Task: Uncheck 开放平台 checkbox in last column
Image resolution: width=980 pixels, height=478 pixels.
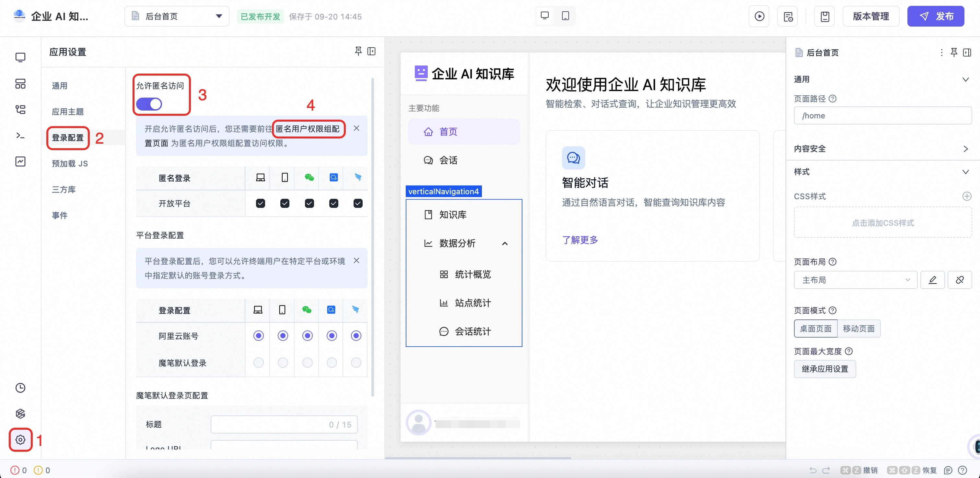Action: tap(358, 203)
